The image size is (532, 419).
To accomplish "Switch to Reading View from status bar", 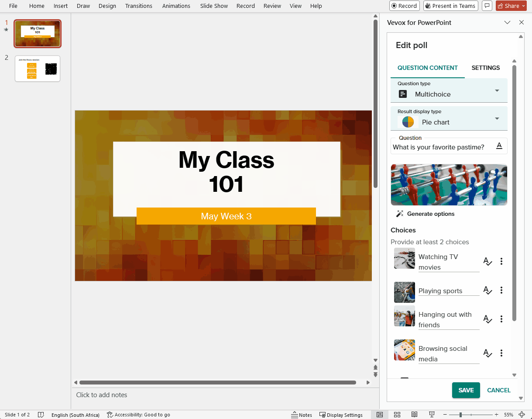I will [414, 415].
